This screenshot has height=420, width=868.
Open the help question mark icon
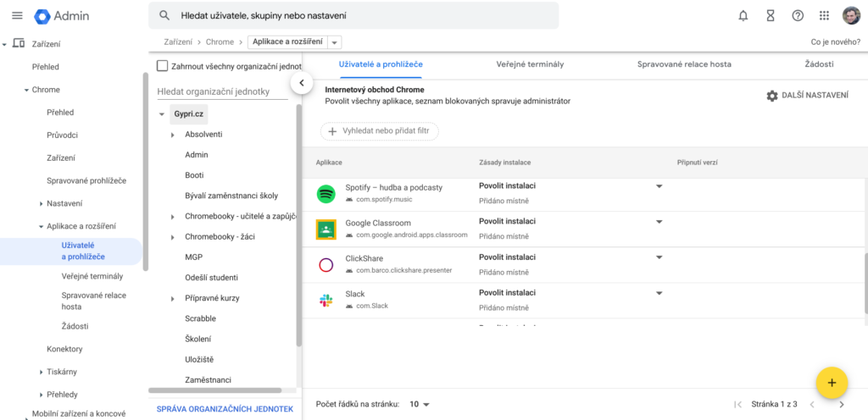point(797,15)
